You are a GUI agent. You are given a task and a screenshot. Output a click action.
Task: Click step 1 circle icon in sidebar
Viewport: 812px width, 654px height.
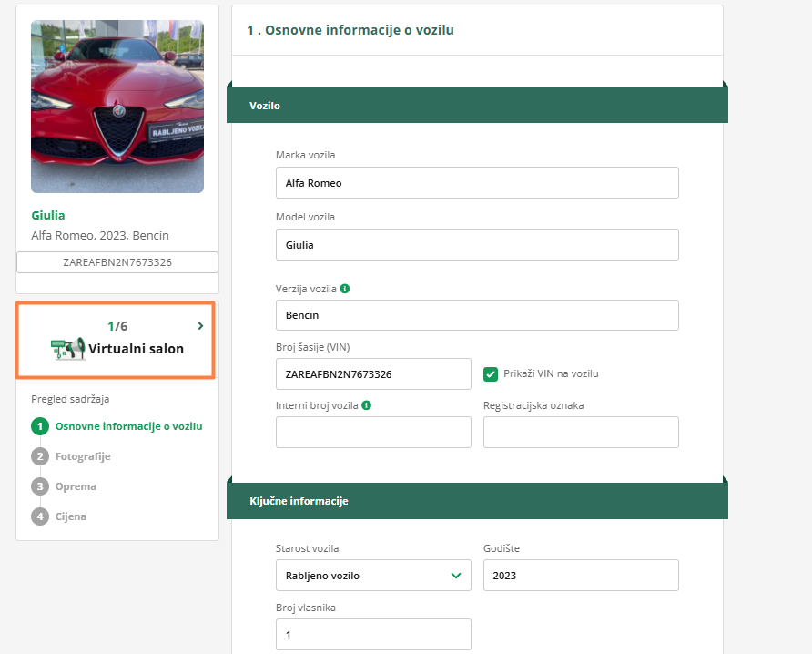click(40, 426)
